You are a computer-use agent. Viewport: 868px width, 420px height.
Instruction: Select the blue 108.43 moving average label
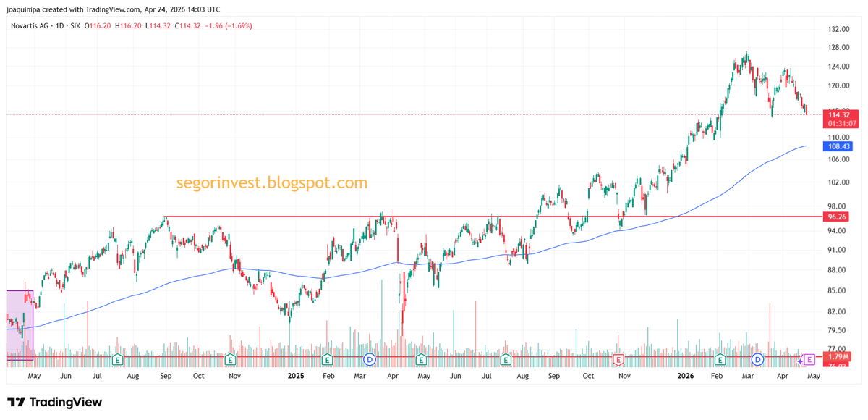tap(838, 146)
